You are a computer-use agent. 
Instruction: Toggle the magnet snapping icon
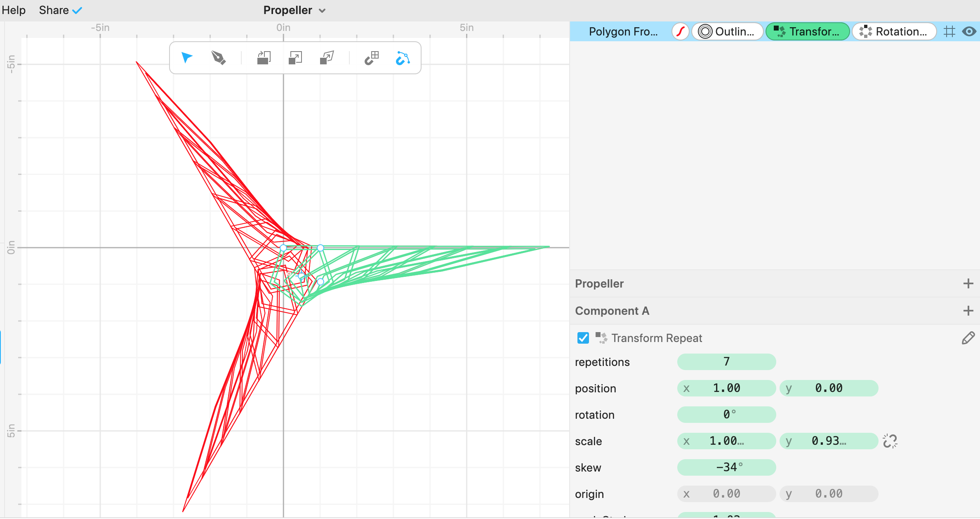(372, 58)
